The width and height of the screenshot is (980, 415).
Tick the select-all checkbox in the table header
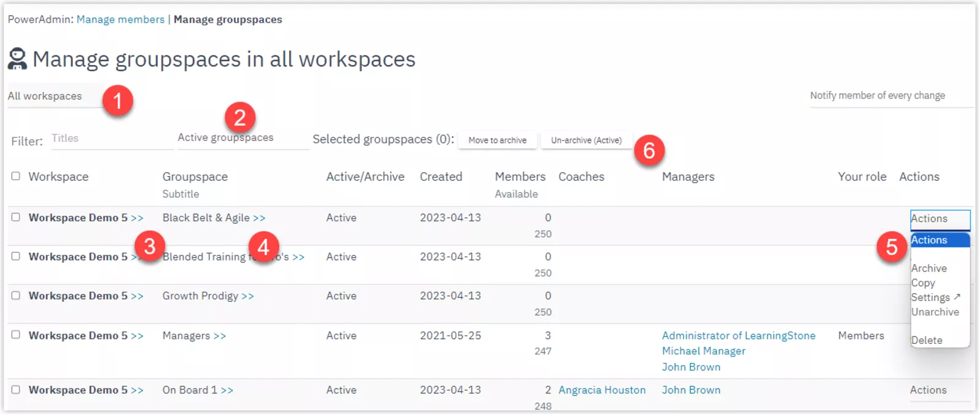[16, 177]
